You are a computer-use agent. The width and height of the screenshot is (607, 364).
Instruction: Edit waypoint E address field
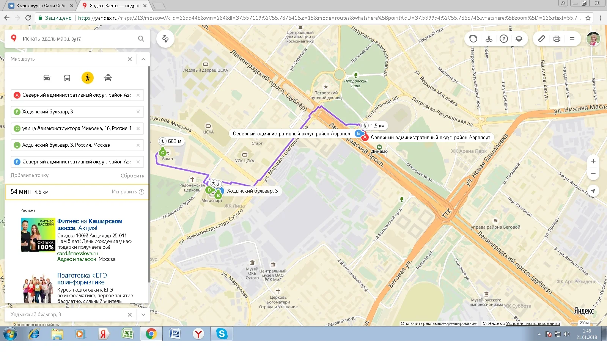tap(77, 162)
